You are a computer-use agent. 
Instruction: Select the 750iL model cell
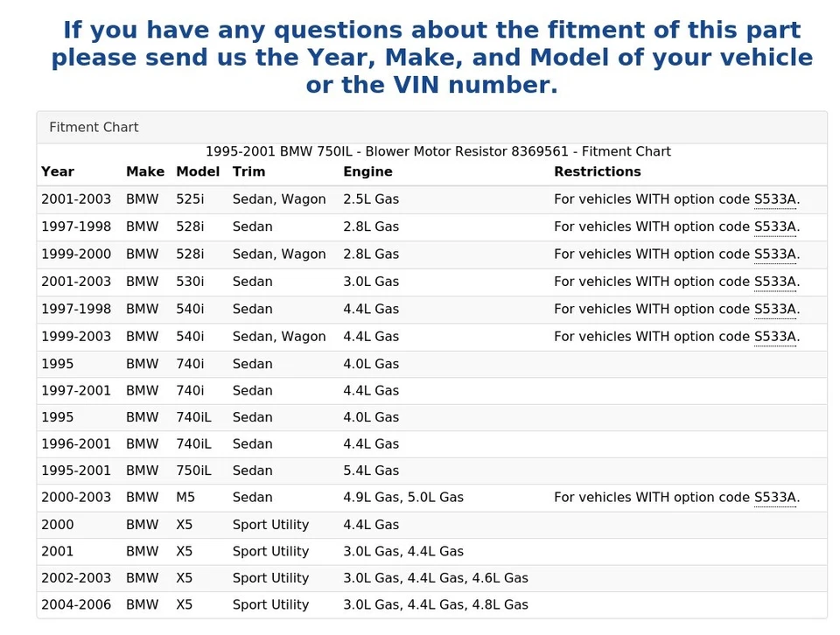pos(193,471)
